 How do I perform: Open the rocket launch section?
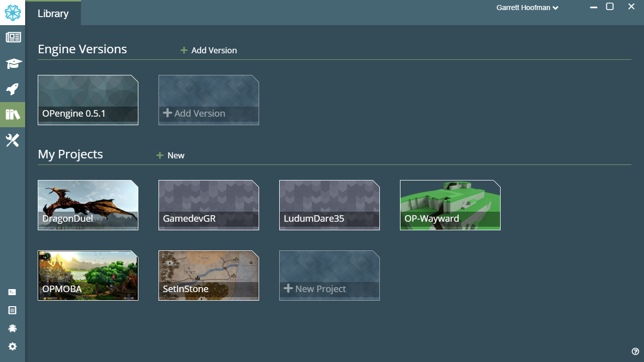coord(13,89)
